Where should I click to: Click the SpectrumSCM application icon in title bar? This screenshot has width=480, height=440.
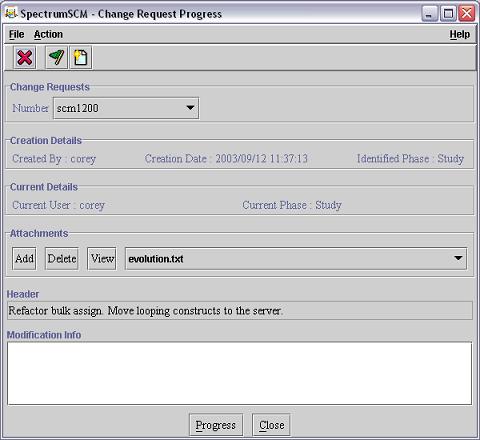tap(11, 13)
